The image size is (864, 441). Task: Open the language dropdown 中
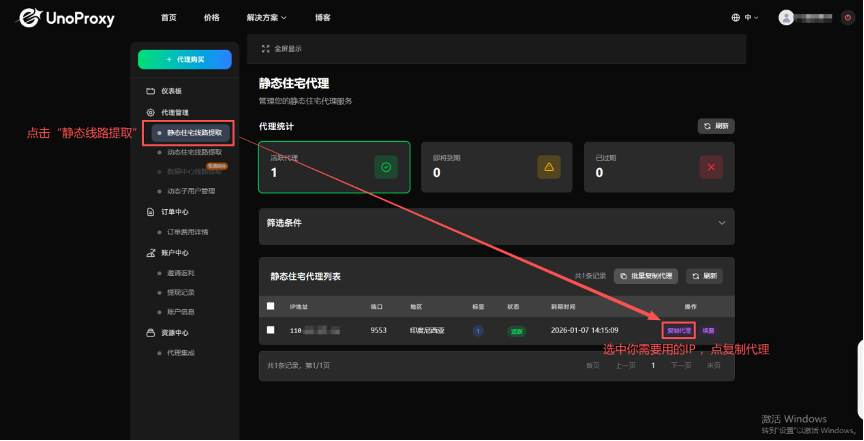745,17
